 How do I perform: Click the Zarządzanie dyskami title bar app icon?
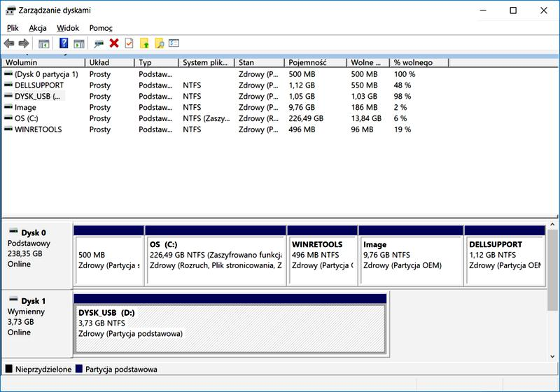11,10
